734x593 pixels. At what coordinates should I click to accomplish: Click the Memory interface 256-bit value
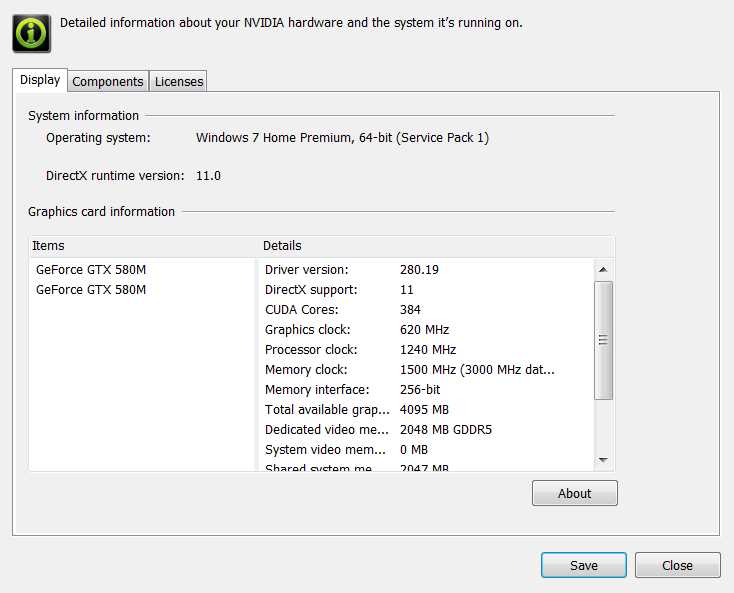point(420,390)
